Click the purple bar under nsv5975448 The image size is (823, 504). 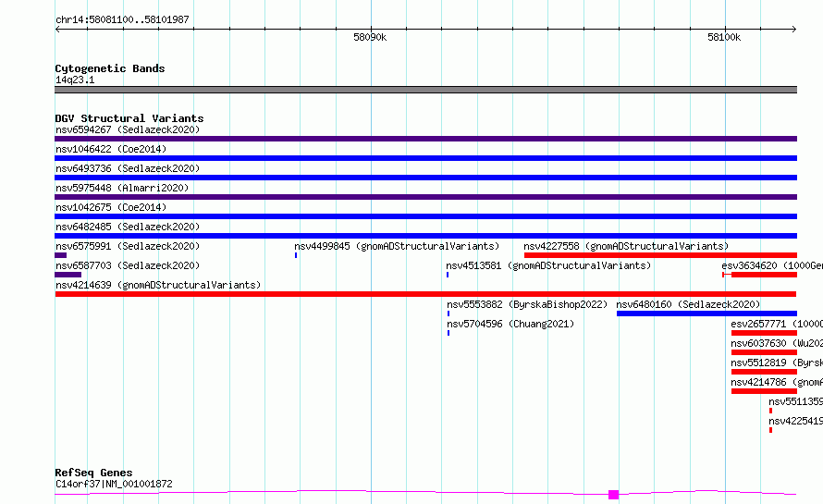coord(425,197)
